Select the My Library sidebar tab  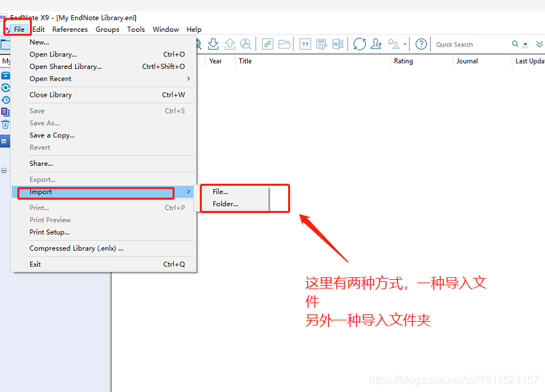(5, 61)
